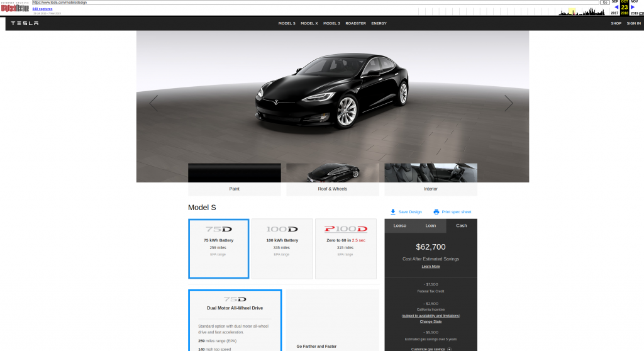
Task: Switch to the Loan payment tab
Action: 430,226
